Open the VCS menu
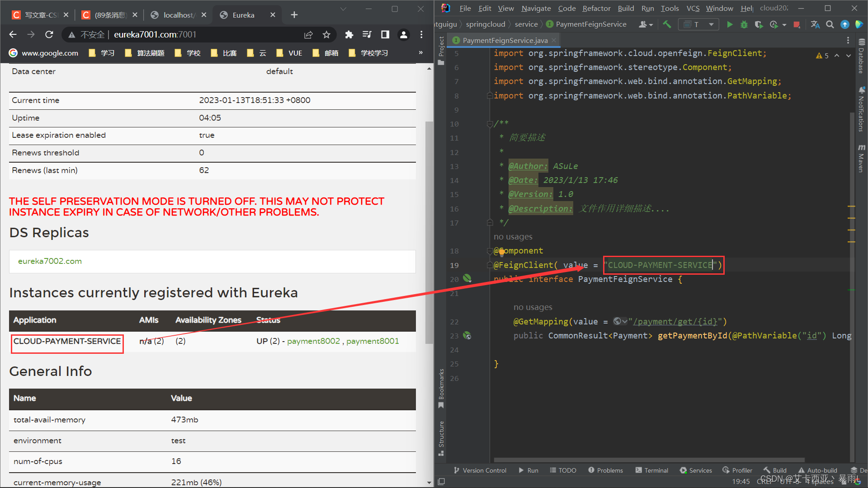Viewport: 868px width, 488px height. coord(693,8)
